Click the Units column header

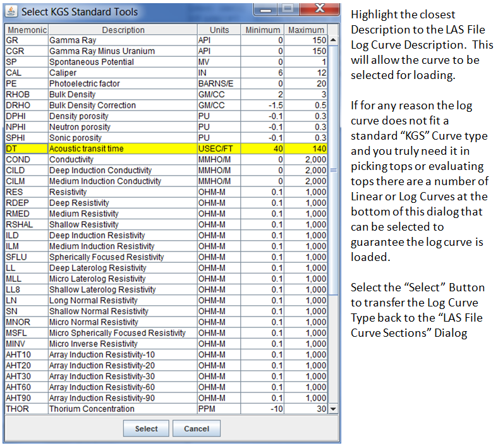[x=219, y=30]
